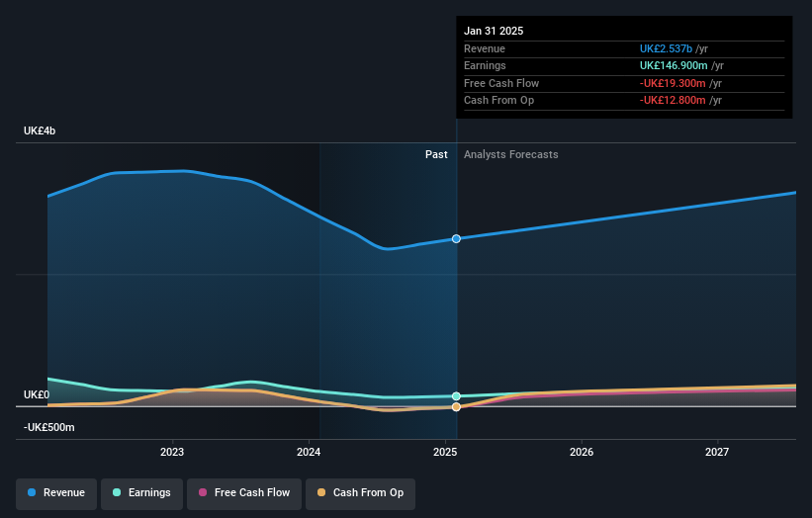Select the Cash From Op data point

(x=456, y=407)
